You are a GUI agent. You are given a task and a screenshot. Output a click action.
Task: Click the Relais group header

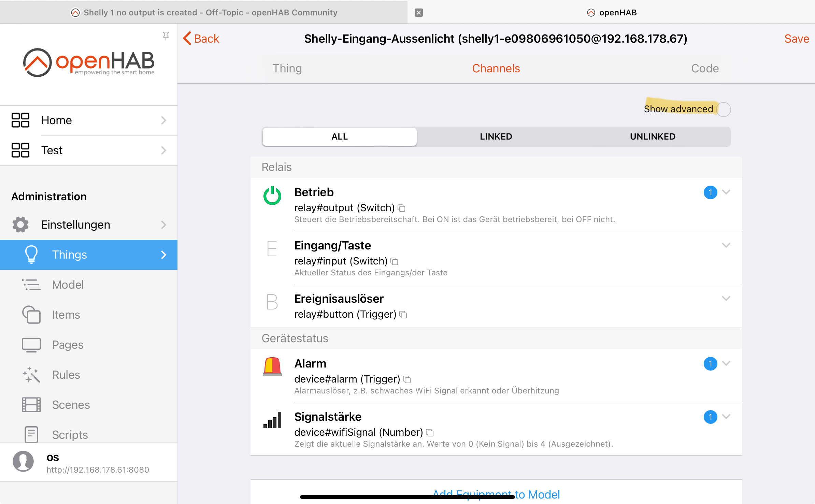[496, 167]
